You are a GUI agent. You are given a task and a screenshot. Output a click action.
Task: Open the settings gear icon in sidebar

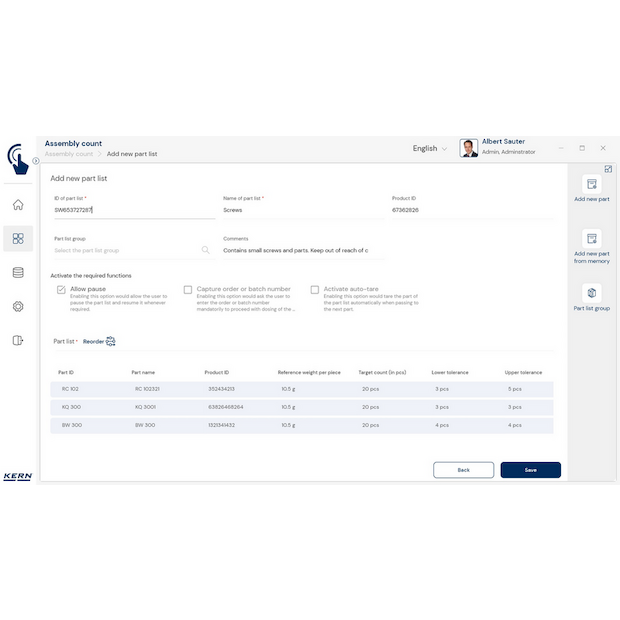click(18, 306)
